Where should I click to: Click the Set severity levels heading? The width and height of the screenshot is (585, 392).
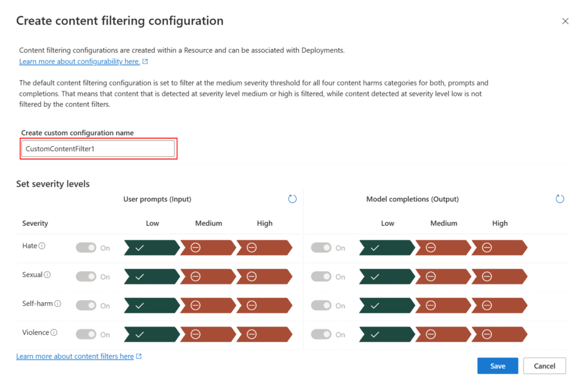click(x=53, y=184)
